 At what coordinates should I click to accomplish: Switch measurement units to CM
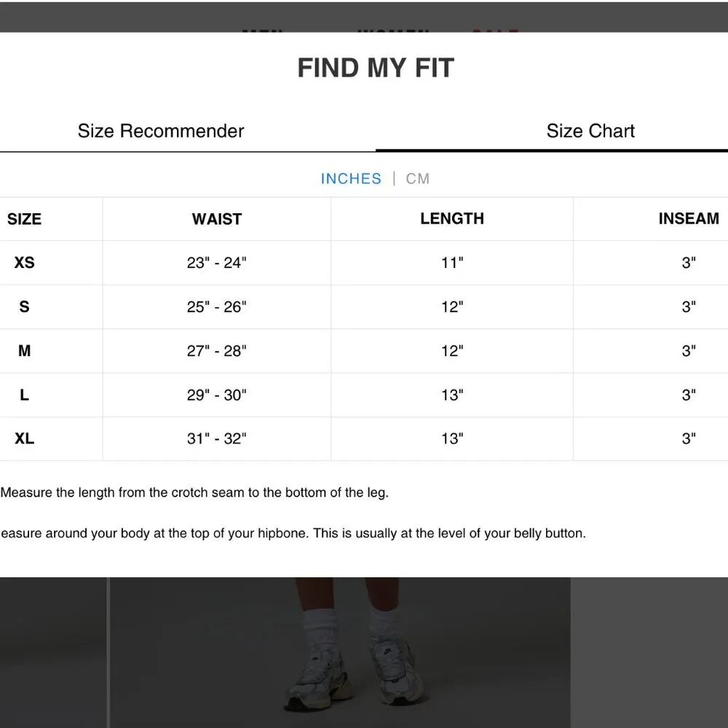tap(418, 178)
